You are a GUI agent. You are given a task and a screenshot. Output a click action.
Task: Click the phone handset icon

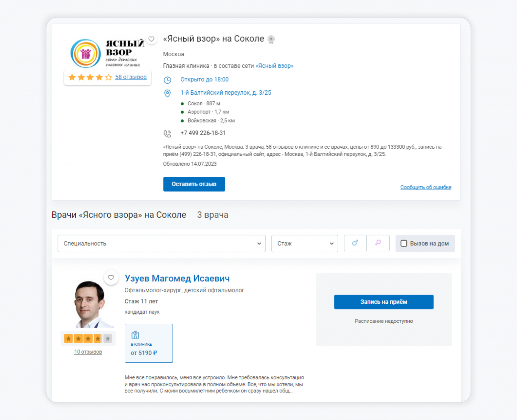[167, 133]
